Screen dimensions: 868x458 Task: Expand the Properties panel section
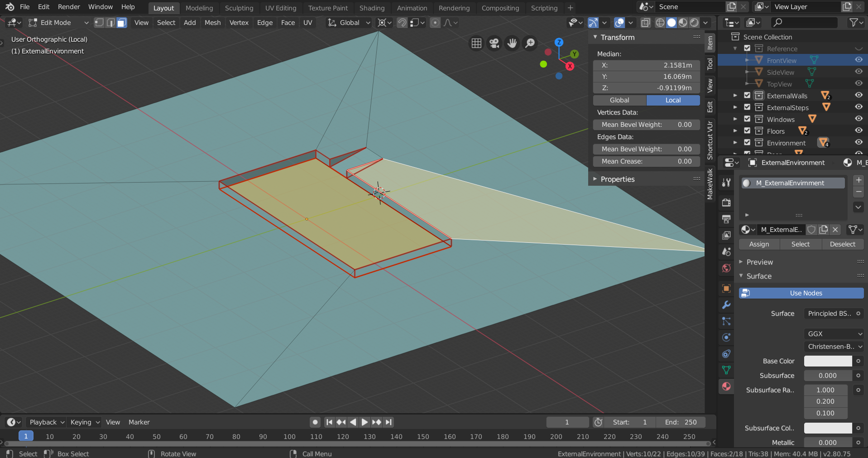click(618, 179)
